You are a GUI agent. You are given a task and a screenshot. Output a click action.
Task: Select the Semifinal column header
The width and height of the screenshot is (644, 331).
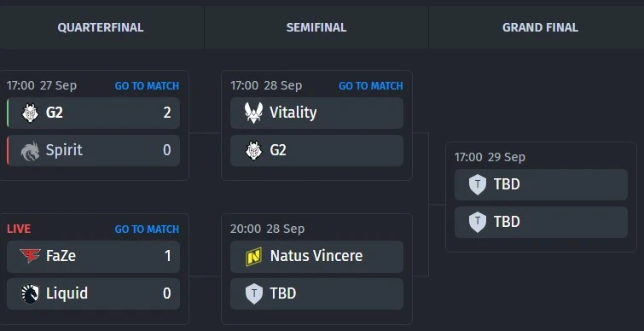pos(316,27)
